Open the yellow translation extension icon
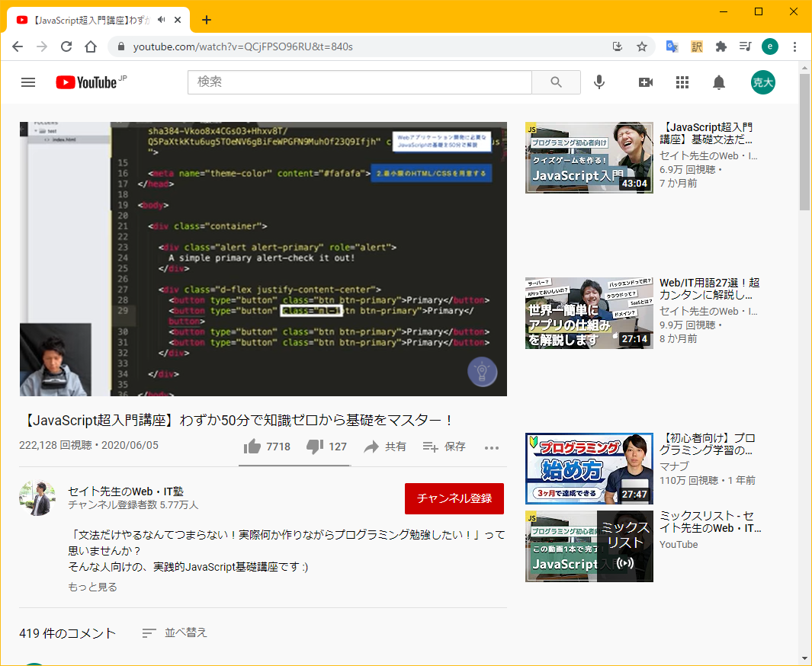Viewport: 812px width, 666px height. pyautogui.click(x=697, y=46)
